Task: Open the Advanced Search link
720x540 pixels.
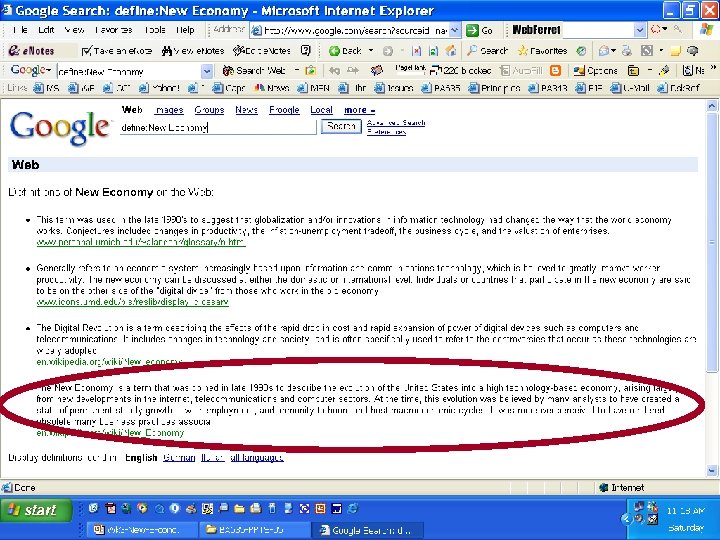Action: [396, 123]
